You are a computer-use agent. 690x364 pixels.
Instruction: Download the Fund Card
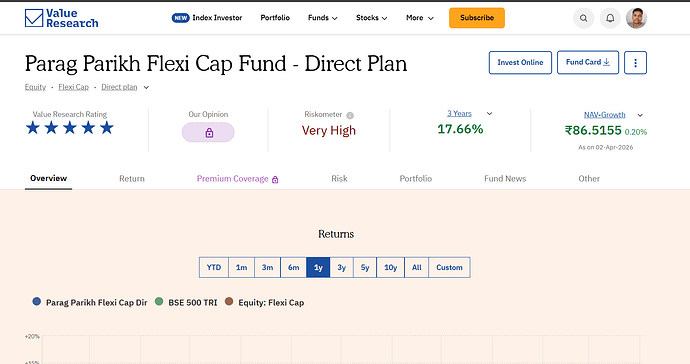pyautogui.click(x=588, y=63)
